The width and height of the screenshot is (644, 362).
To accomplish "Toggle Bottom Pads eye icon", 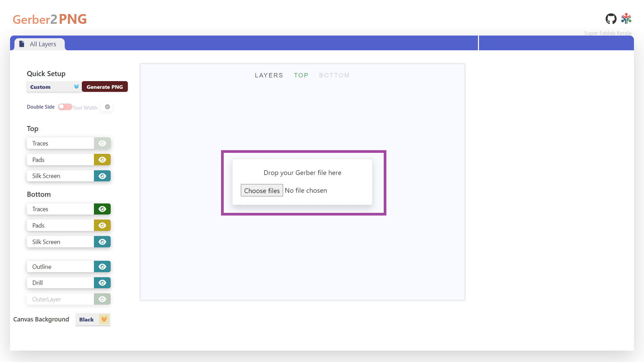I will [102, 226].
